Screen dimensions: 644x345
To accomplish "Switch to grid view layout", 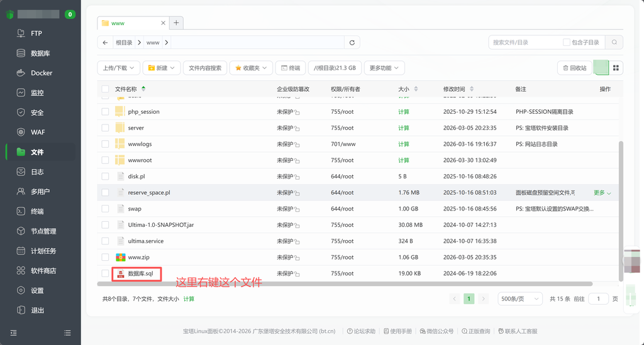I will click(616, 68).
